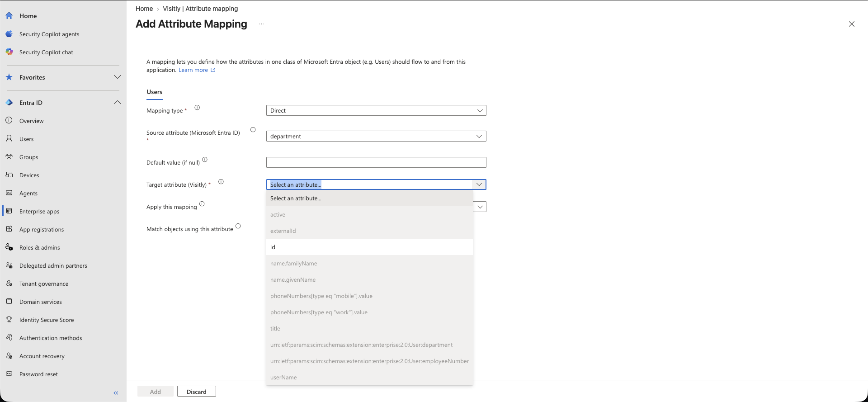Open Security Copilot agents icon
This screenshot has width=868, height=402.
coord(9,34)
